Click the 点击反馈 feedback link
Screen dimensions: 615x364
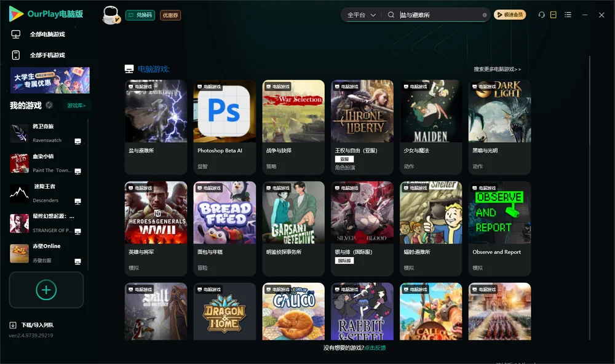click(375, 347)
